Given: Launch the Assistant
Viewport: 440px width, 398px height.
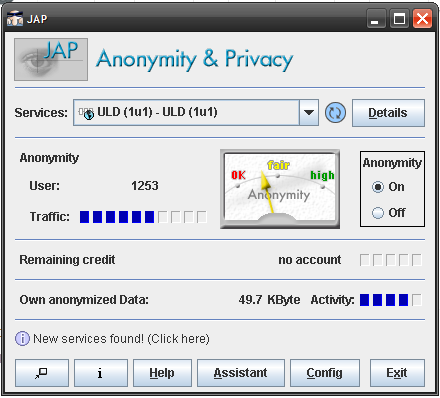Looking at the screenshot, I should (x=241, y=373).
